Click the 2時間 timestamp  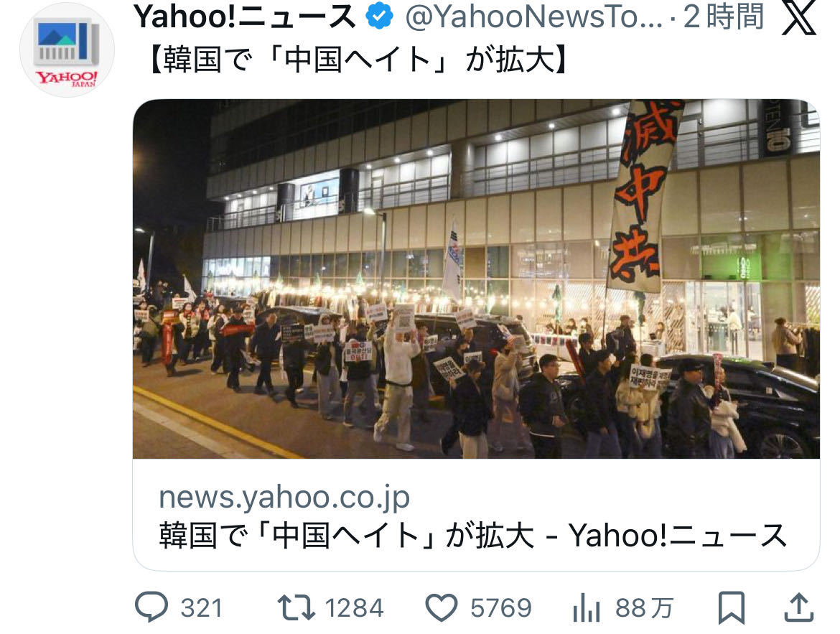click(723, 17)
